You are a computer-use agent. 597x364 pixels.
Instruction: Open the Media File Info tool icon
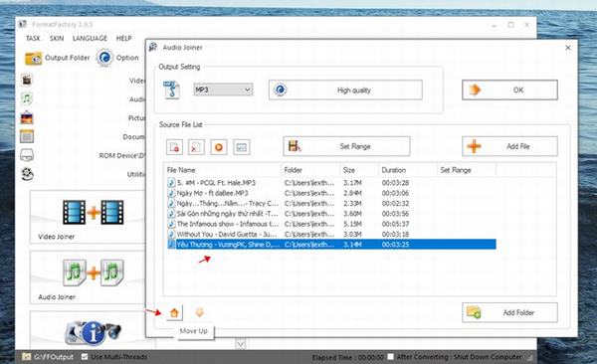tap(93, 332)
